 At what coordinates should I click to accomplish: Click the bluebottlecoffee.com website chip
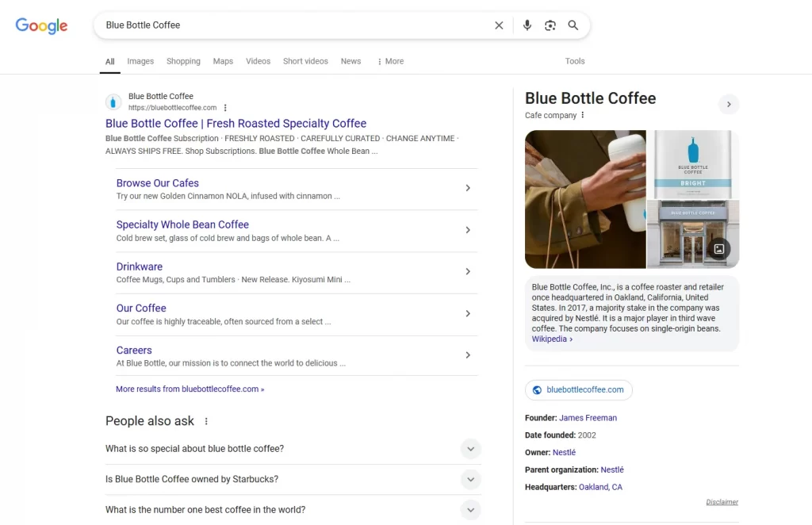tap(578, 390)
